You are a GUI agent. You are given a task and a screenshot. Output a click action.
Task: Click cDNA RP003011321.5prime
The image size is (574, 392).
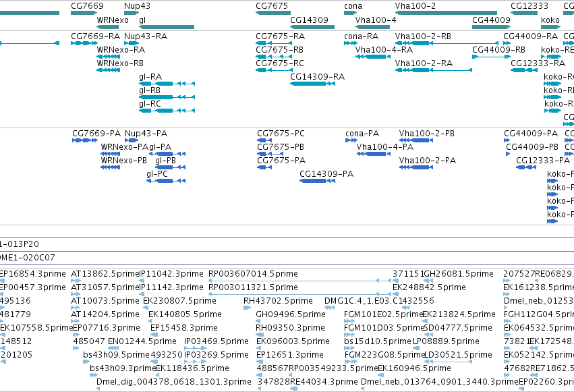click(253, 287)
